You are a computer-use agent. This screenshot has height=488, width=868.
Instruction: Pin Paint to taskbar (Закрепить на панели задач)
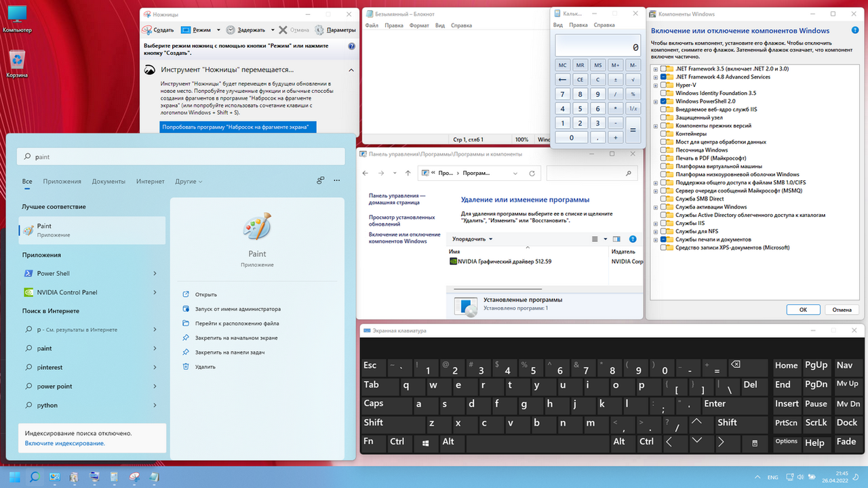pos(223,352)
